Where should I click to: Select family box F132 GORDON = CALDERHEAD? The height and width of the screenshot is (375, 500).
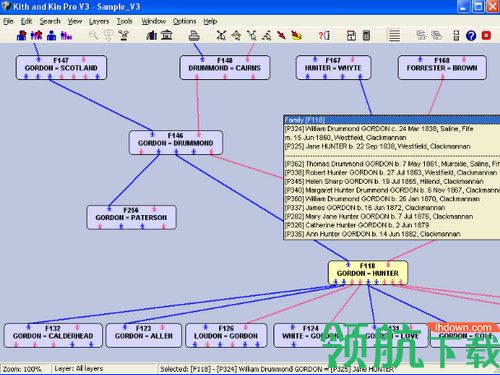pyautogui.click(x=53, y=335)
